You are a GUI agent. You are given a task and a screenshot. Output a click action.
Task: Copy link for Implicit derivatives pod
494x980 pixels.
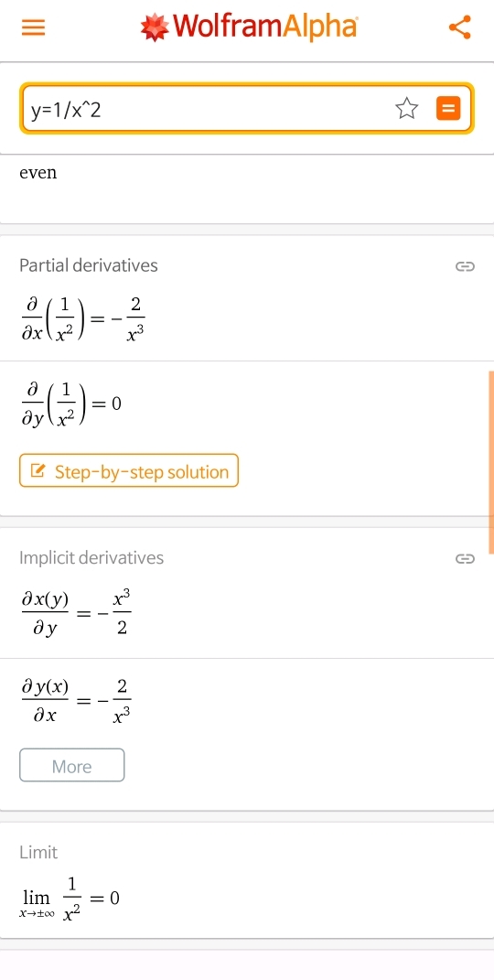click(465, 558)
